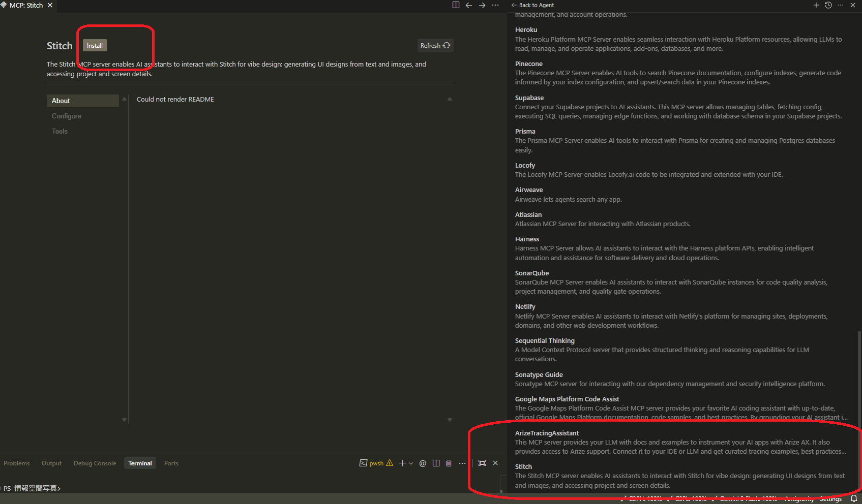The height and width of the screenshot is (504, 862).
Task: Click the @ icon in terminal toolbar
Action: pos(423,463)
